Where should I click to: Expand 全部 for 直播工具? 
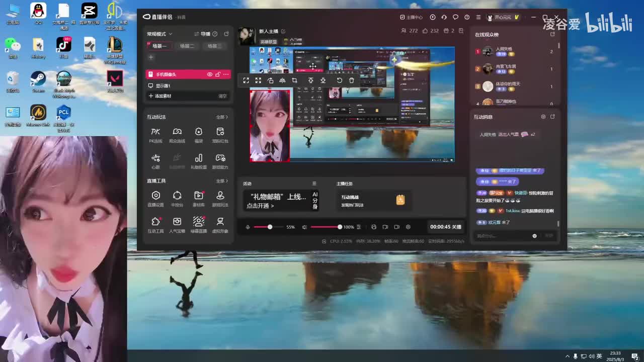click(x=222, y=181)
